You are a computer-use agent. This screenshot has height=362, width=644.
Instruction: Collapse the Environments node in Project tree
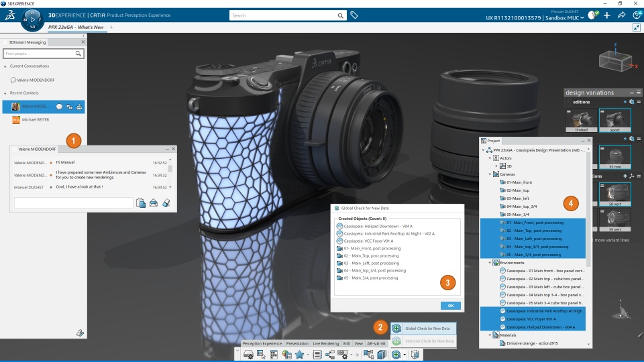pos(490,263)
